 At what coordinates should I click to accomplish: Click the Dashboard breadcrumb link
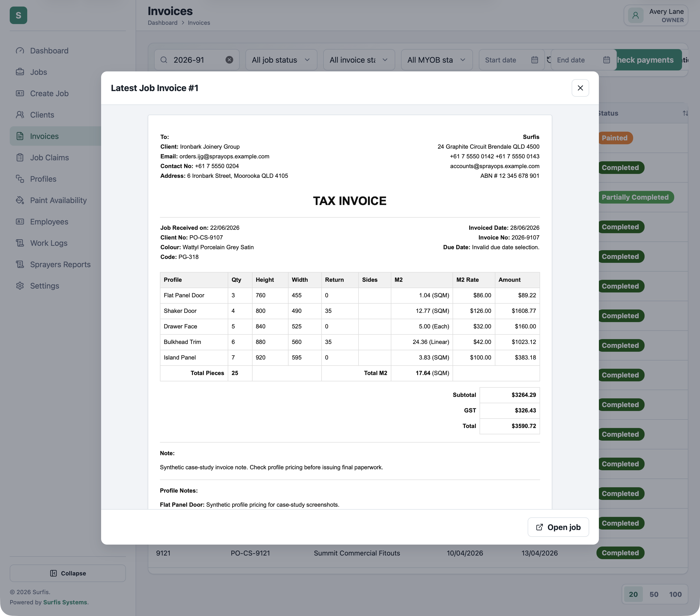163,23
